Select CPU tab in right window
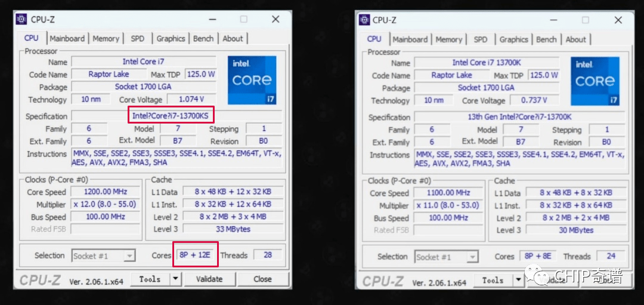This screenshot has width=644, height=305. click(374, 39)
